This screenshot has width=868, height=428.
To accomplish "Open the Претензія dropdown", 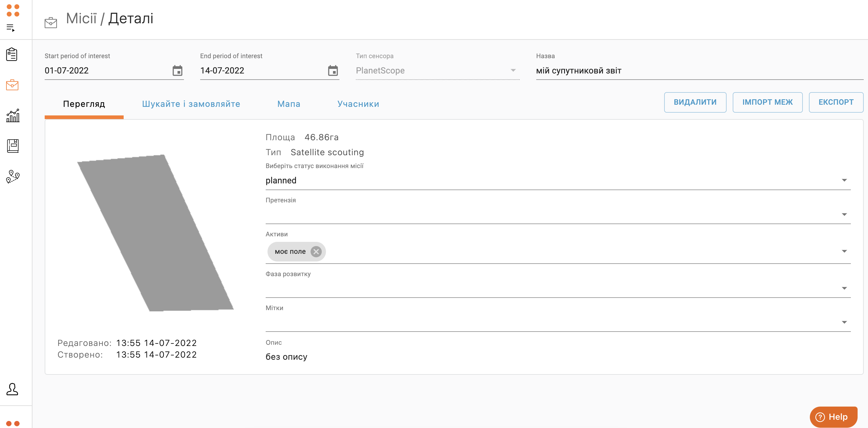I will [x=844, y=214].
